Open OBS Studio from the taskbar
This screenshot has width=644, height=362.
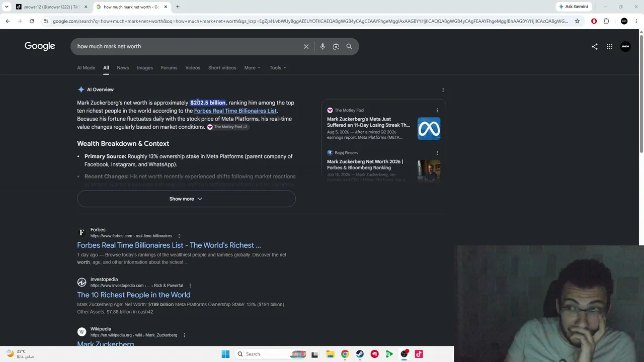(x=404, y=354)
